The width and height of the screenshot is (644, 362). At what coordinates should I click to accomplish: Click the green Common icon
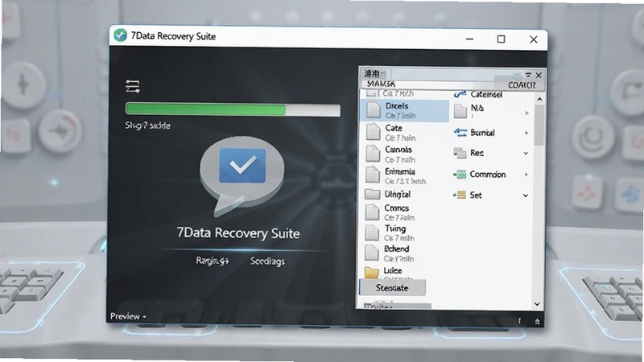pyautogui.click(x=460, y=175)
